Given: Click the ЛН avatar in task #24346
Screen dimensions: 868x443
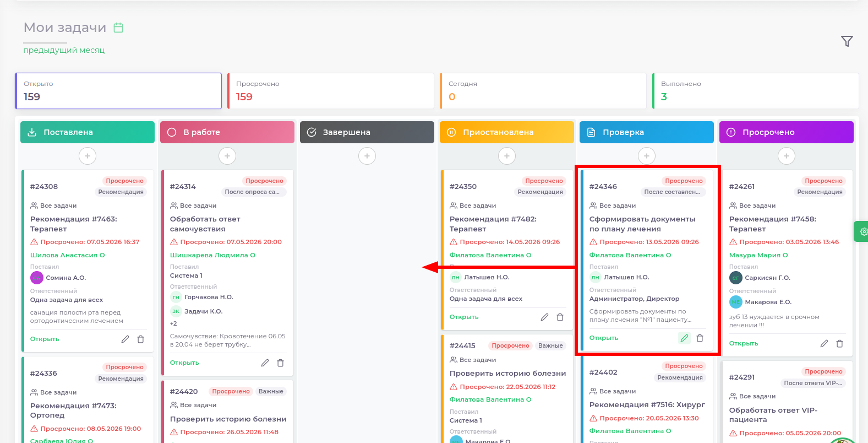Looking at the screenshot, I should [x=596, y=278].
